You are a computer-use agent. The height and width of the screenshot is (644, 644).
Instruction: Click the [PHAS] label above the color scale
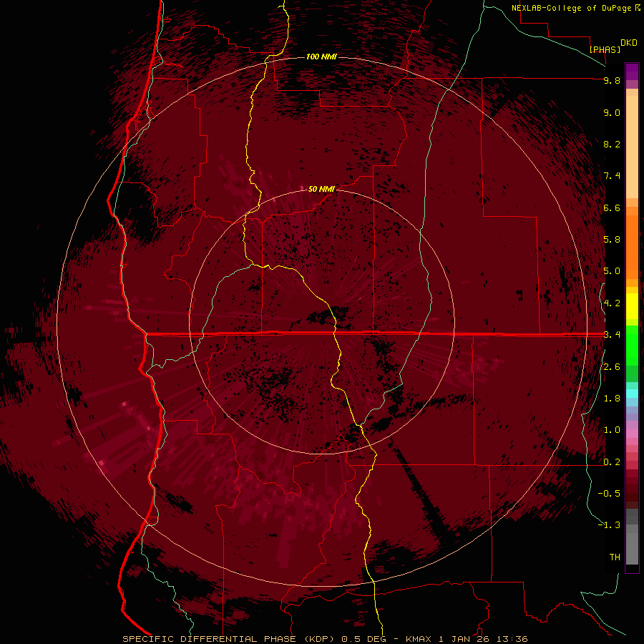pos(605,49)
